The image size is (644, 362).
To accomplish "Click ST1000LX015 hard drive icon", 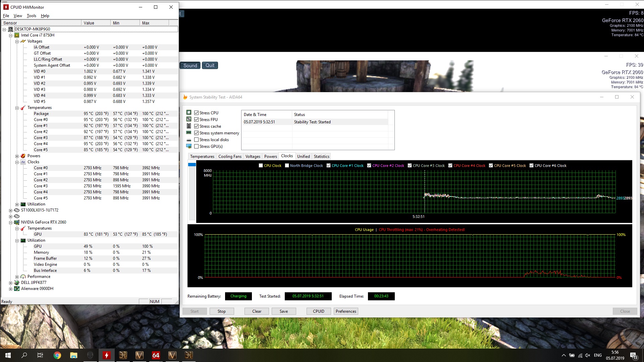I will (17, 210).
